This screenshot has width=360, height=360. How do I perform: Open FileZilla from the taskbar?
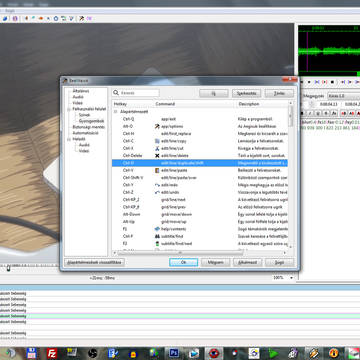52,353
